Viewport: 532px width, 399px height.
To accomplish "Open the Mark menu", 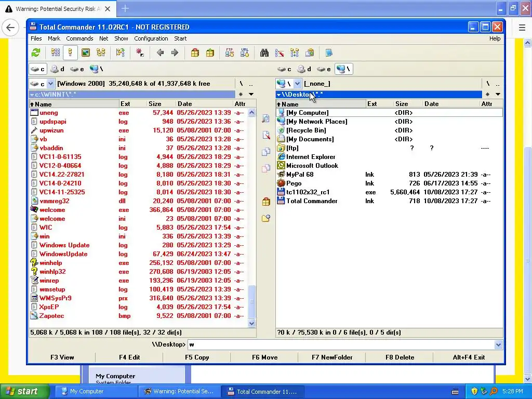I will click(54, 38).
